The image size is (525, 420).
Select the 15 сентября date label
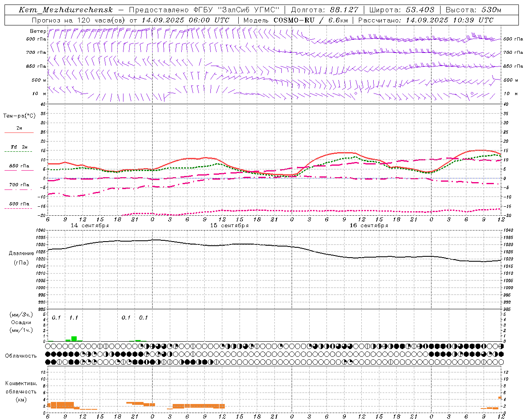(x=229, y=226)
